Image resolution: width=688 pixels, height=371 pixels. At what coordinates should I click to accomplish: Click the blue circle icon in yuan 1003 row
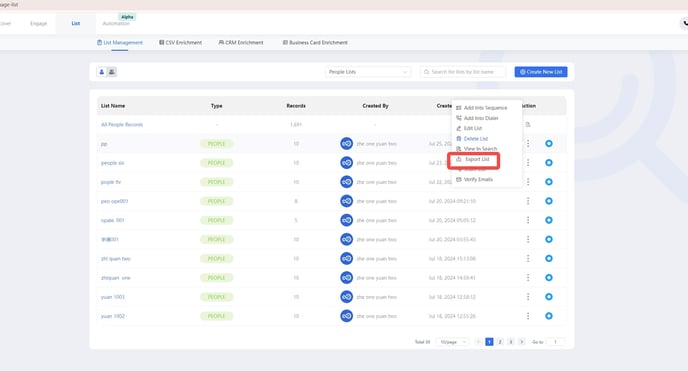[548, 297]
